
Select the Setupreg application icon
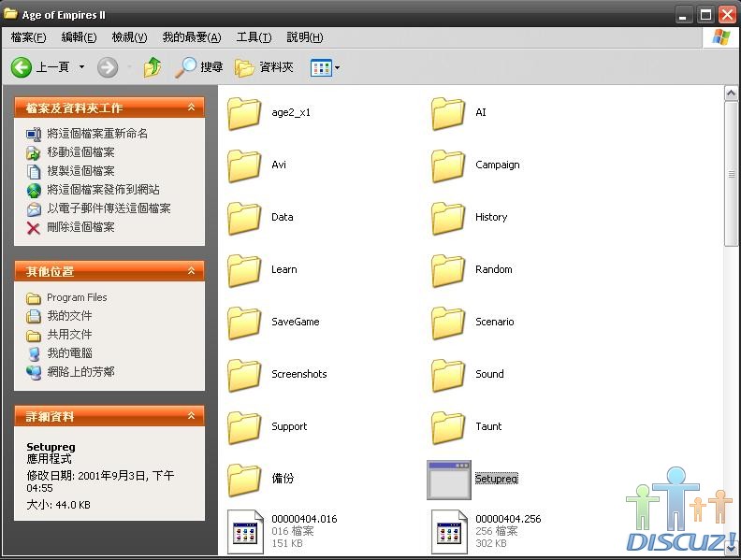coord(449,480)
